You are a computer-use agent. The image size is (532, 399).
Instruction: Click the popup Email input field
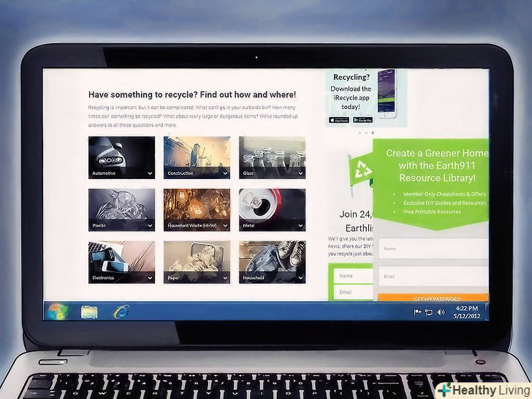pos(433,276)
